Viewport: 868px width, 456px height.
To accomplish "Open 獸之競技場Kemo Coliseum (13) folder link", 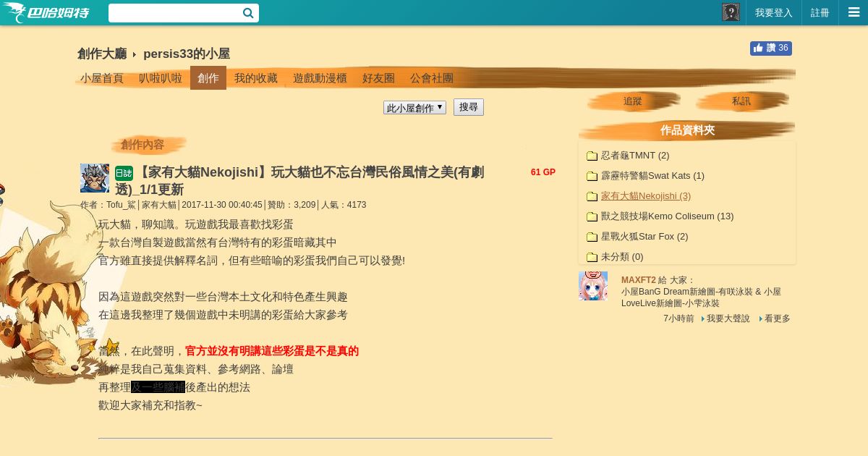I will point(668,216).
